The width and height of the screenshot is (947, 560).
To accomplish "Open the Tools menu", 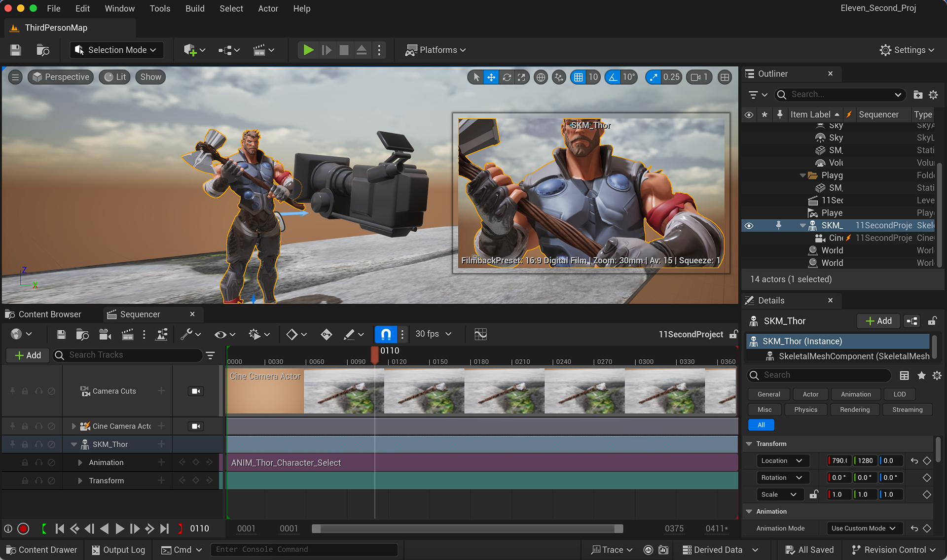I will [160, 8].
